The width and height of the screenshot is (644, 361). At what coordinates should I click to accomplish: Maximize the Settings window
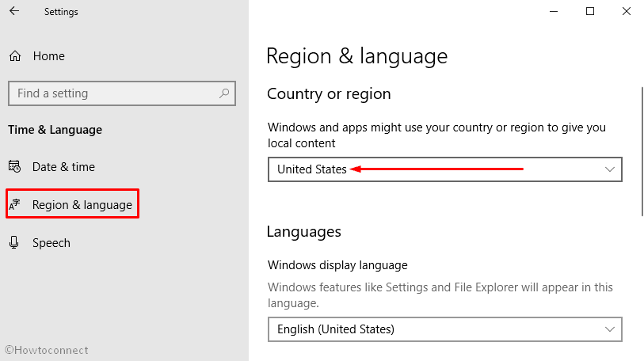(x=590, y=11)
